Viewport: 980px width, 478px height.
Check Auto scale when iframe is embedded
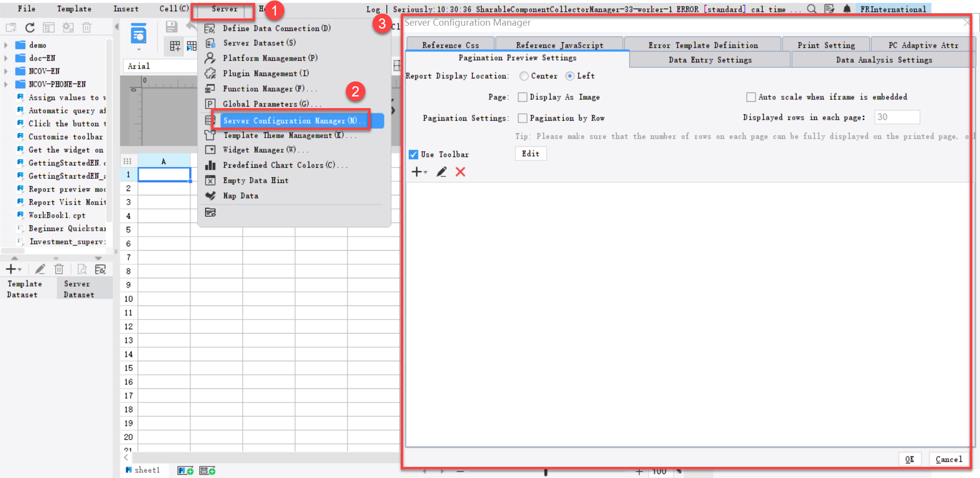tap(751, 97)
